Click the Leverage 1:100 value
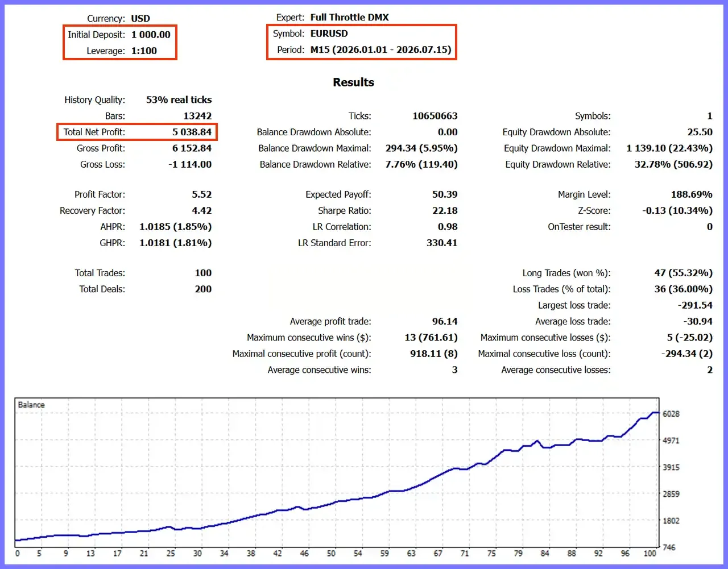The height and width of the screenshot is (569, 728). [144, 51]
